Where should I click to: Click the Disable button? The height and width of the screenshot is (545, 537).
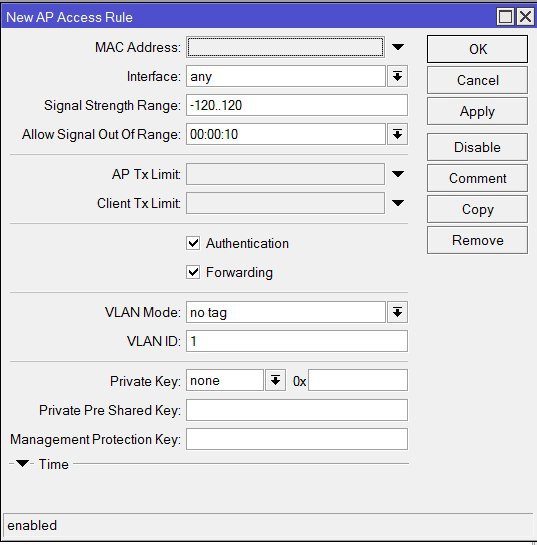pyautogui.click(x=477, y=147)
